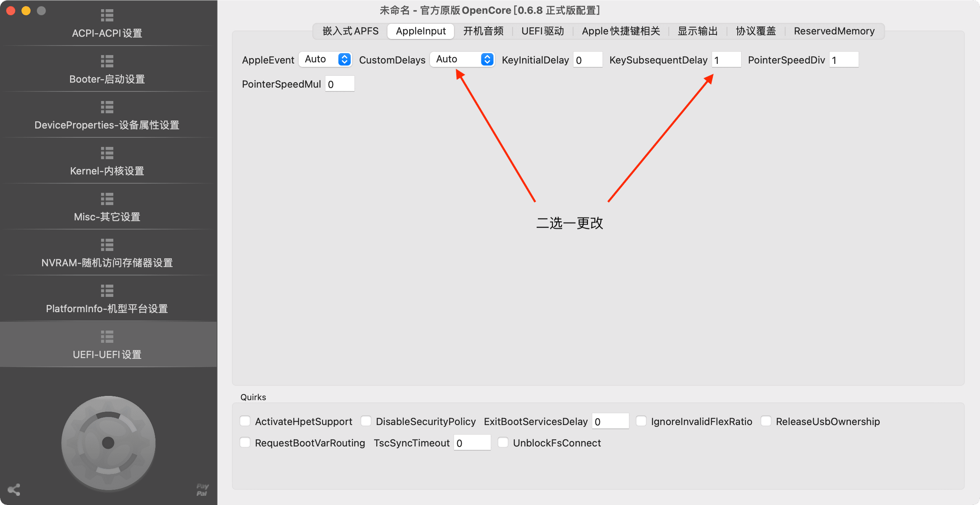Toggle ActivateHpetSupport checkbox
Image resolution: width=980 pixels, height=505 pixels.
point(245,421)
